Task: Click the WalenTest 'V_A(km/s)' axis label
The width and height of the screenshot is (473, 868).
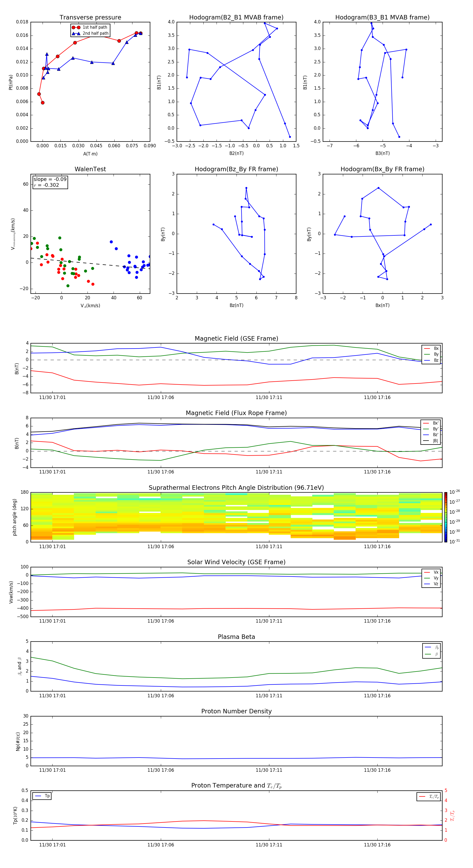Action: coord(90,306)
